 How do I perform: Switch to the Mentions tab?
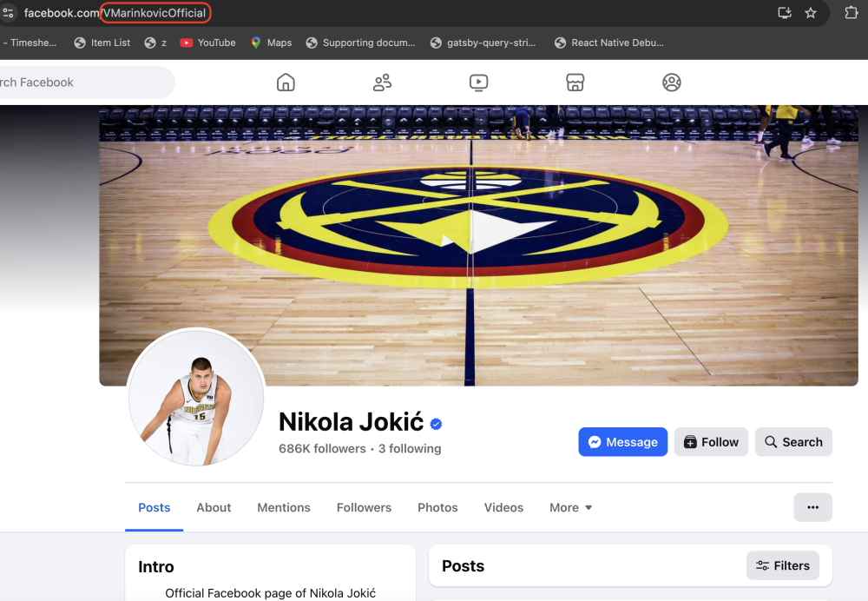[x=284, y=507]
